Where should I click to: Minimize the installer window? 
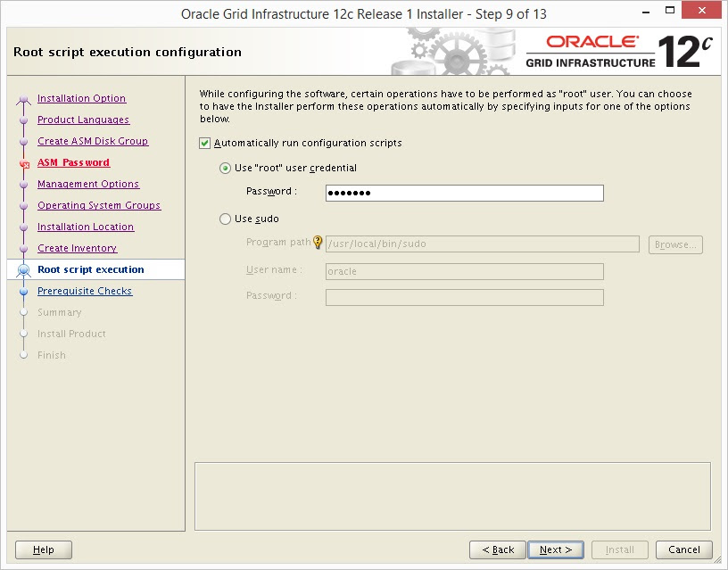pyautogui.click(x=646, y=12)
